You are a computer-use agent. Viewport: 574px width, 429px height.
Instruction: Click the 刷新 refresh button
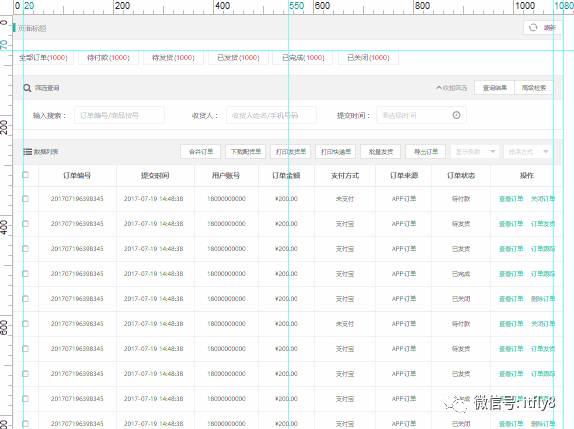542,27
